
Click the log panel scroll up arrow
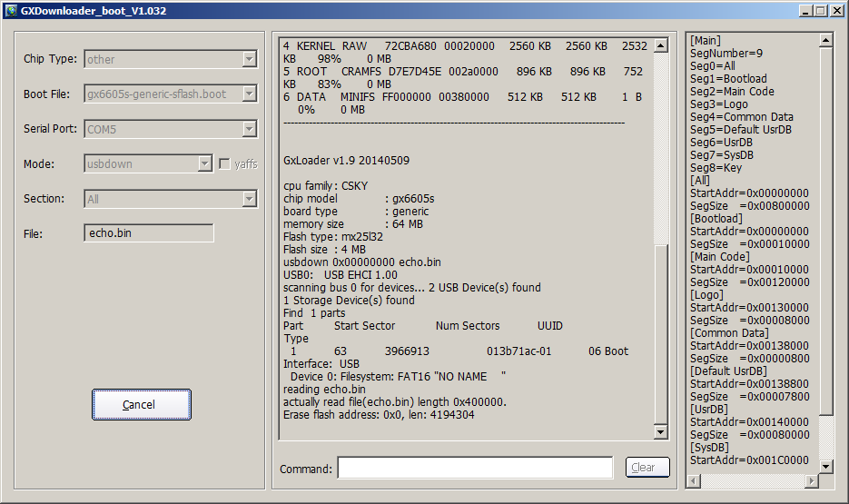point(660,46)
